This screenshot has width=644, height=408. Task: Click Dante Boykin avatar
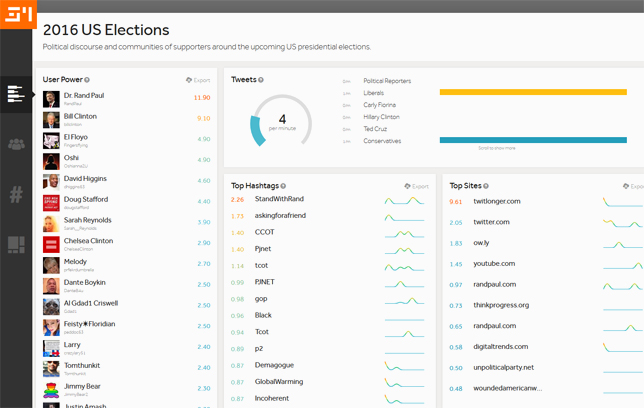51,286
